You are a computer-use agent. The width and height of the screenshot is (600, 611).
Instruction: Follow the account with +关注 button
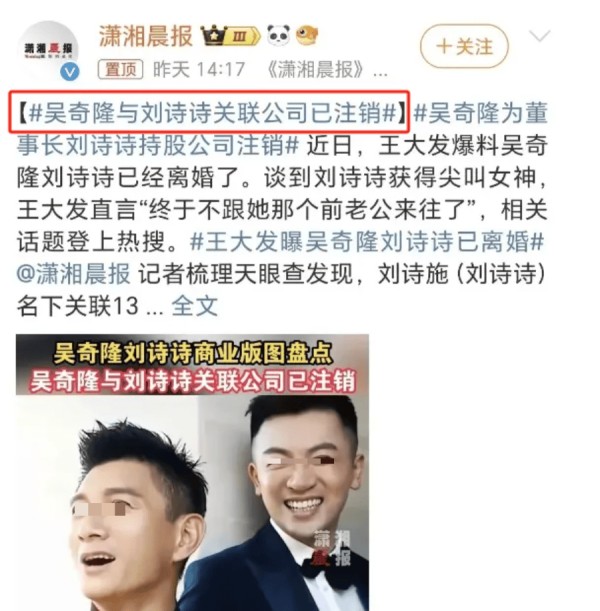pyautogui.click(x=464, y=46)
